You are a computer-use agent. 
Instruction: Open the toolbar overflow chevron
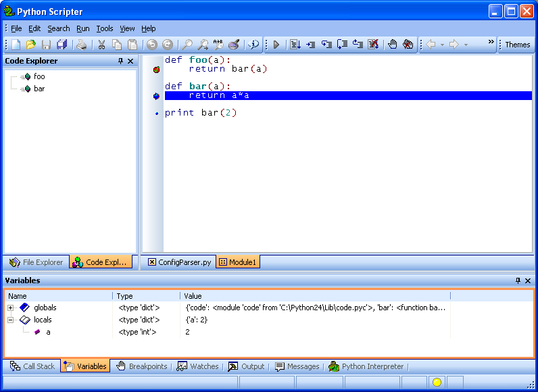click(491, 42)
